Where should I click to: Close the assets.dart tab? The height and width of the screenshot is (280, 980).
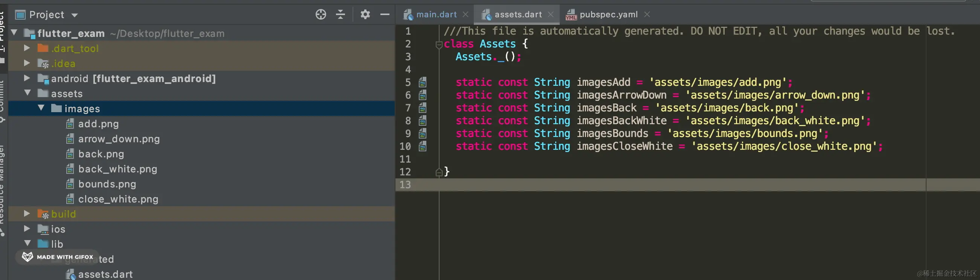[551, 14]
